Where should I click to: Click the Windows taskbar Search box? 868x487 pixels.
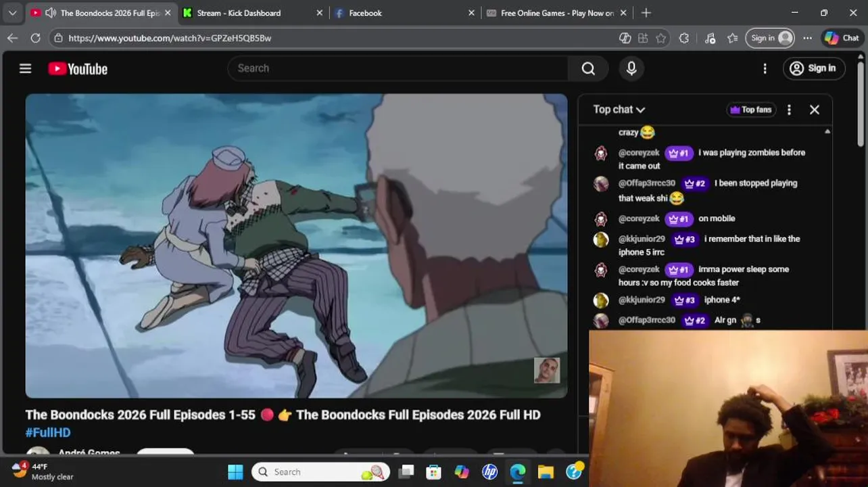(321, 472)
